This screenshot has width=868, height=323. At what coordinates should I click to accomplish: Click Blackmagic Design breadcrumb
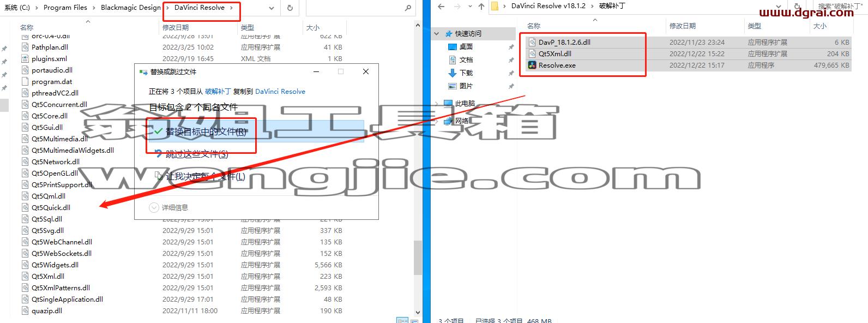(x=131, y=8)
